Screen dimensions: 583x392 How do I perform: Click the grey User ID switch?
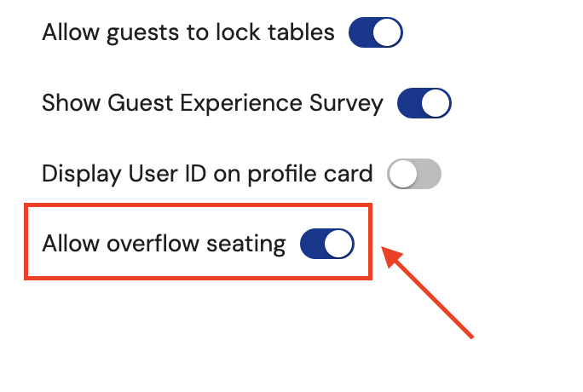(x=413, y=174)
